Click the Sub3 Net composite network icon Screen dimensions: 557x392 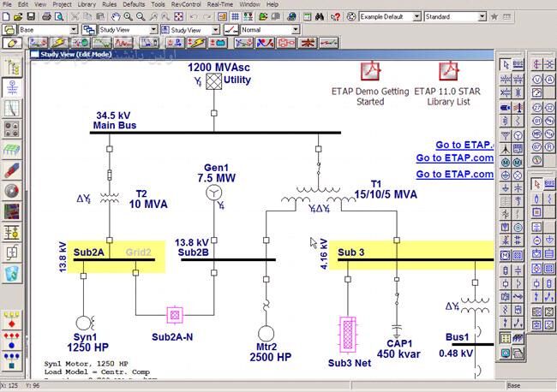(348, 330)
